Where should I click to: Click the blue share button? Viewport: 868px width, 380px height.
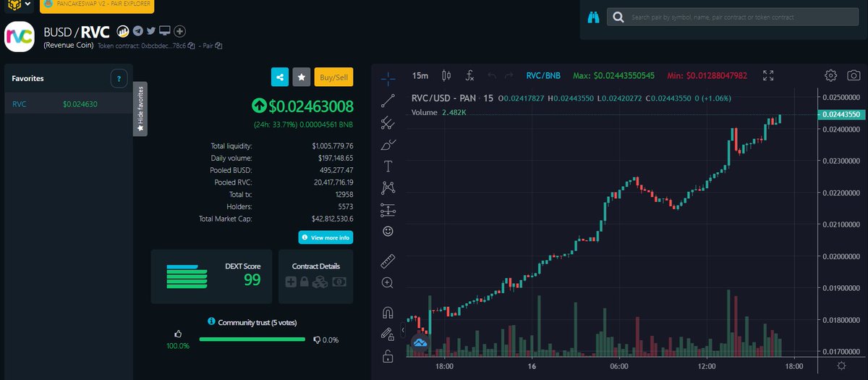[x=280, y=77]
